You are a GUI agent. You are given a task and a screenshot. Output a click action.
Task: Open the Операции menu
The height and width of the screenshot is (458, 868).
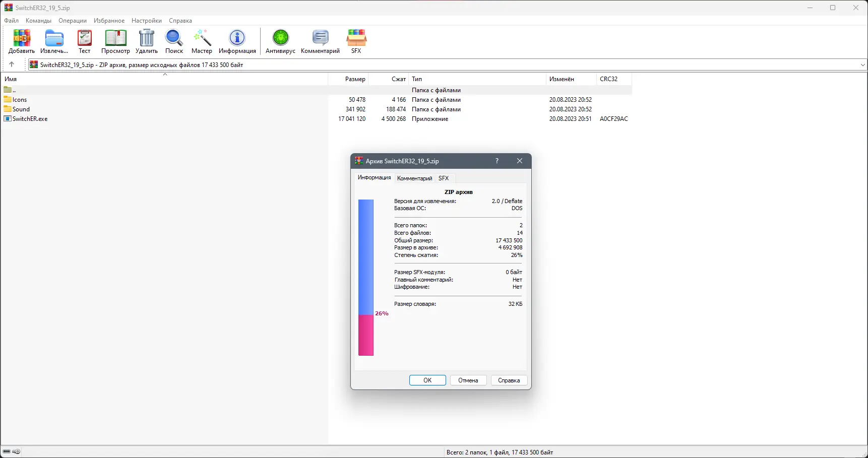(x=73, y=21)
